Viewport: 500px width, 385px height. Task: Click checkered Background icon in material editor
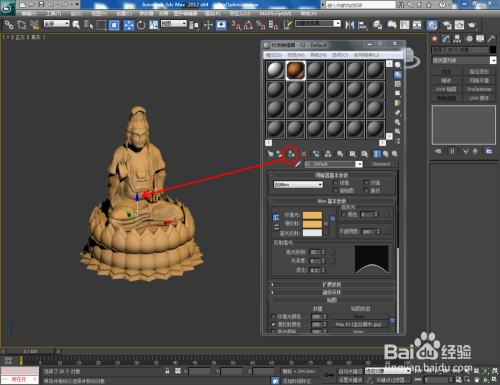click(398, 84)
